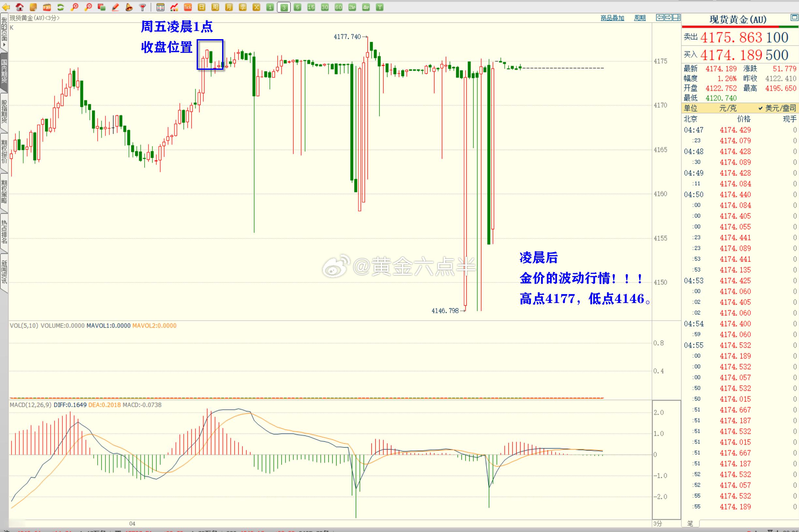Open the home page icon
799x532 pixels.
pyautogui.click(x=20, y=7)
